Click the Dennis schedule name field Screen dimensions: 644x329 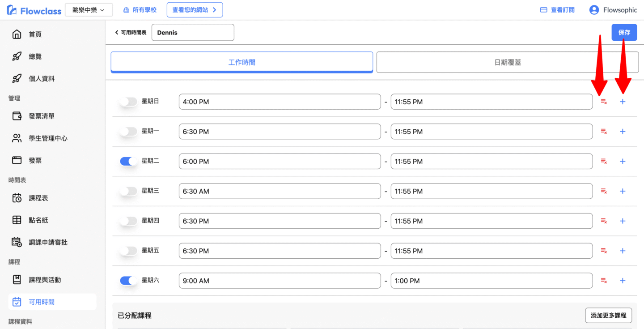[193, 33]
